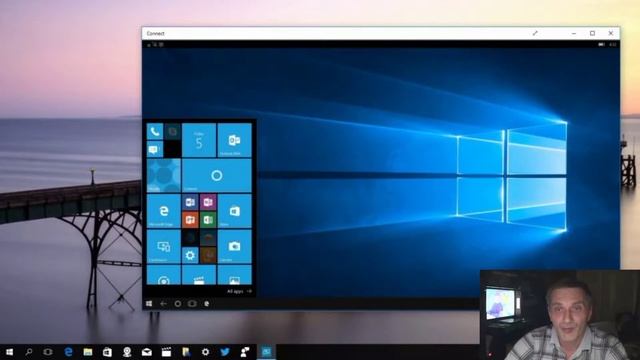This screenshot has width=640, height=360.
Task: Open the Messaging tile in the Start screen
Action: pyautogui.click(x=155, y=149)
